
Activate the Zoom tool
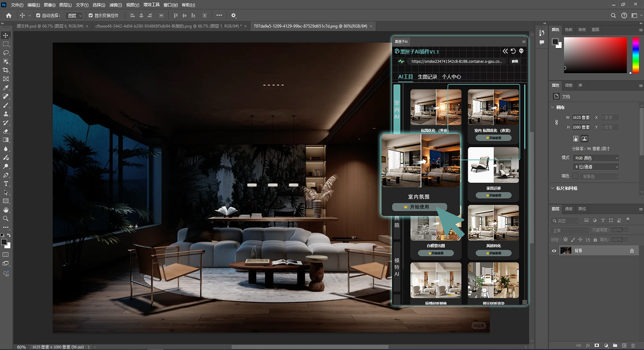click(6, 218)
